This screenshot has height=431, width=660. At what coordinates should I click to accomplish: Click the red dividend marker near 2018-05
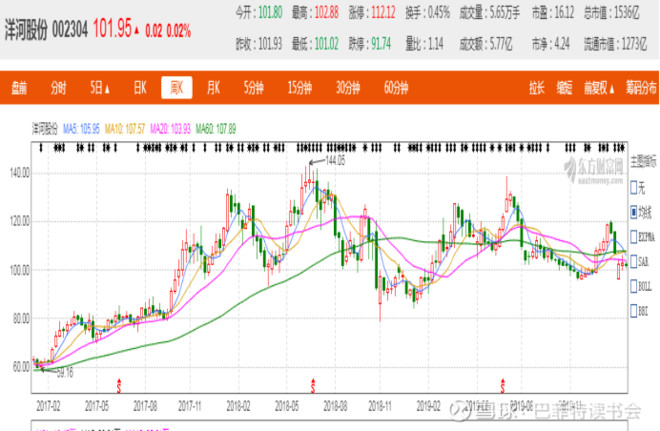[313, 386]
